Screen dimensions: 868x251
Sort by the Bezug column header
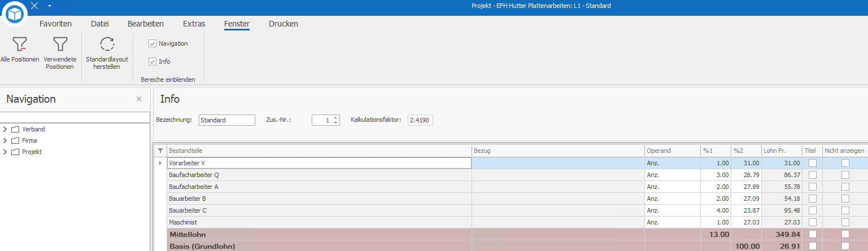point(558,151)
